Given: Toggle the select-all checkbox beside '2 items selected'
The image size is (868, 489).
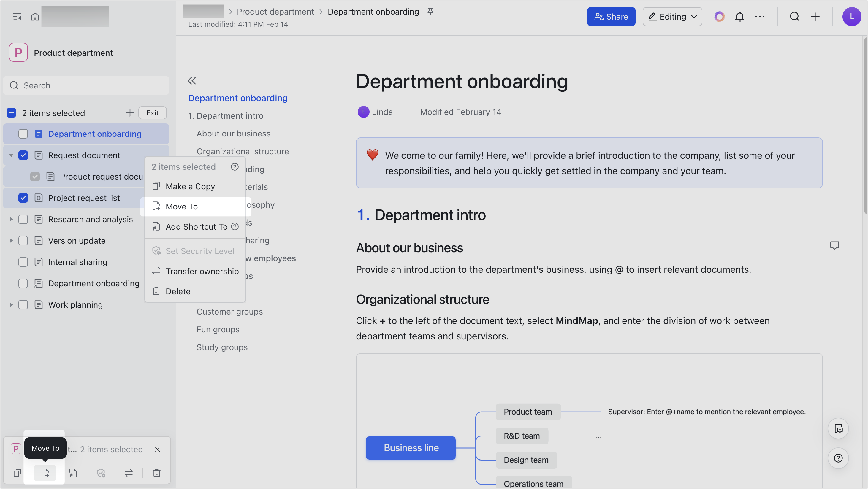Looking at the screenshot, I should pos(12,113).
